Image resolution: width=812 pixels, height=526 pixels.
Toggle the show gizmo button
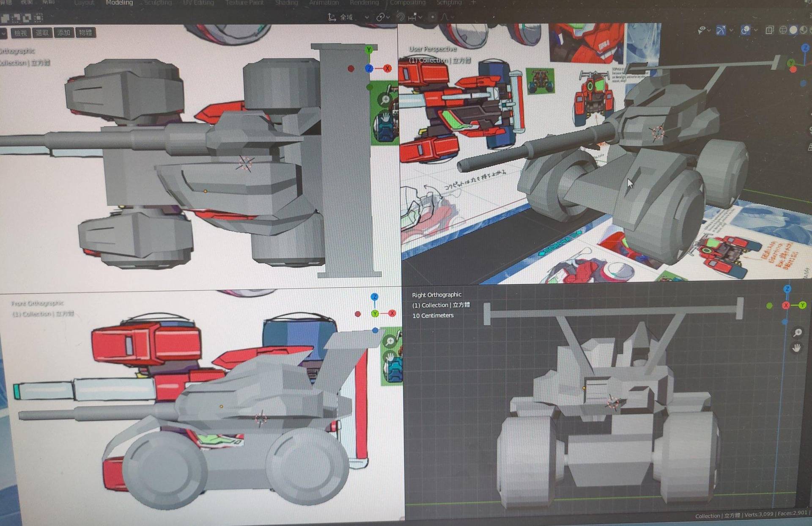tap(721, 30)
